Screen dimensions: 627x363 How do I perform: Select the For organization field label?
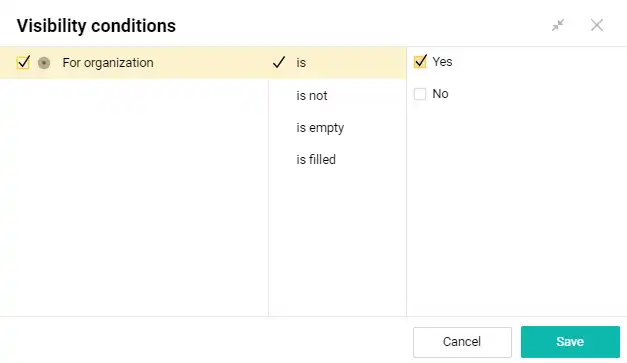(x=108, y=63)
